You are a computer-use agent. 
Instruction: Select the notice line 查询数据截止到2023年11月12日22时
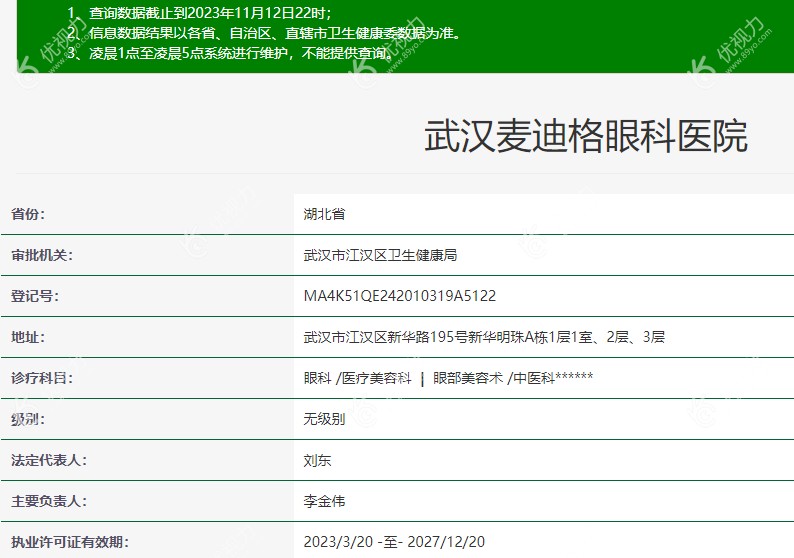point(199,13)
